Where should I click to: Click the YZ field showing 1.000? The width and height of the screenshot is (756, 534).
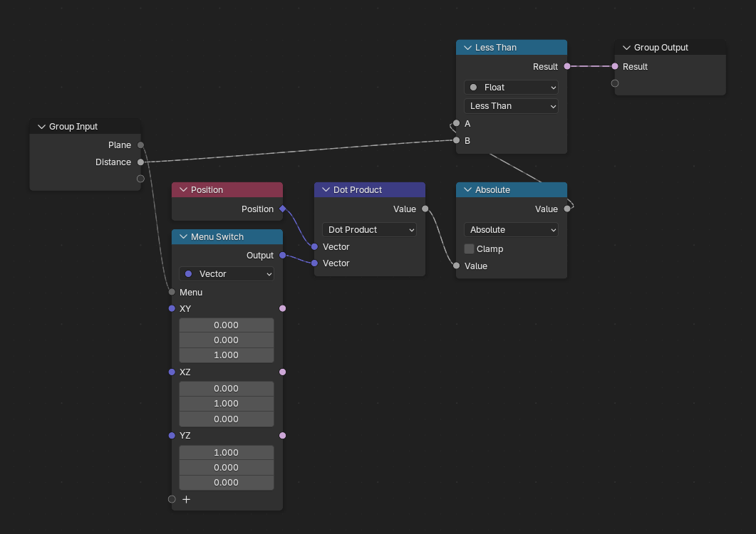pyautogui.click(x=227, y=453)
